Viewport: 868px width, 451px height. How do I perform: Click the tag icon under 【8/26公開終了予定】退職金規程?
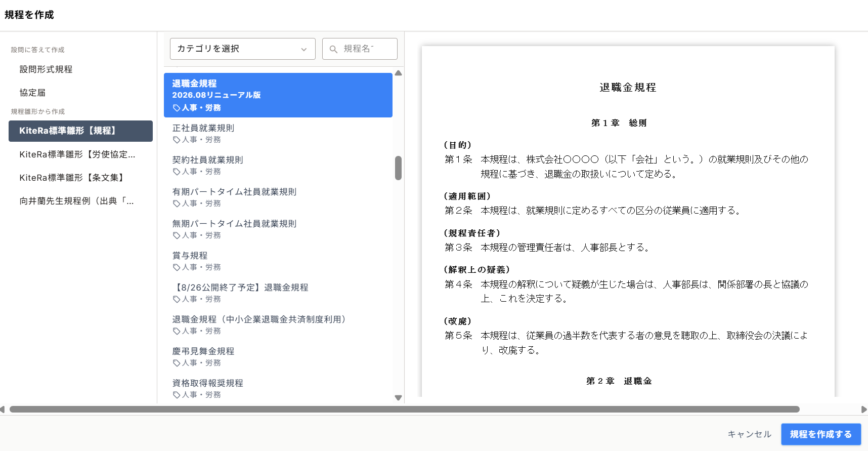[177, 300]
